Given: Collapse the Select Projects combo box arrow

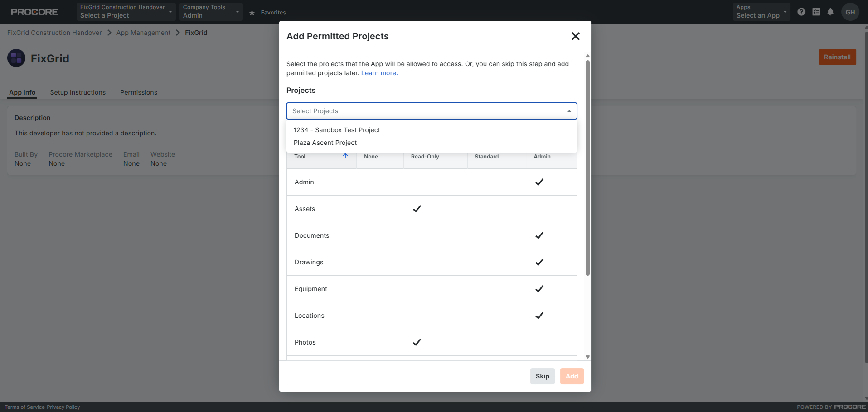Looking at the screenshot, I should coord(569,111).
